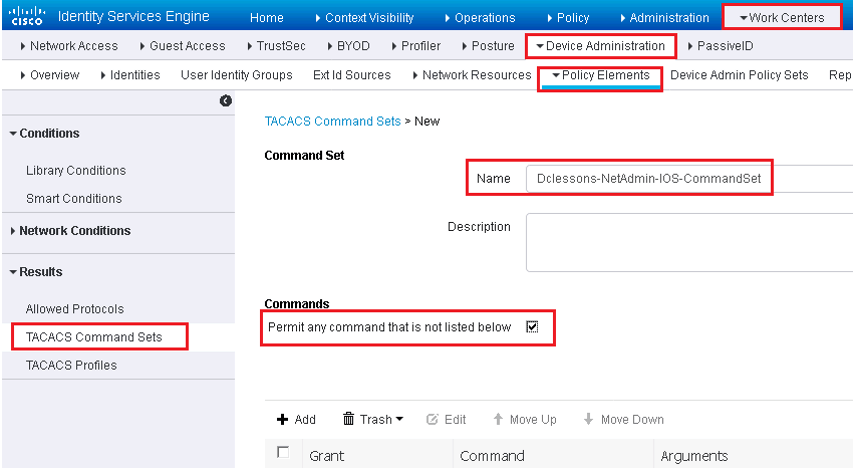This screenshot has height=468, width=854.
Task: Click the Arguments column header
Action: point(694,455)
